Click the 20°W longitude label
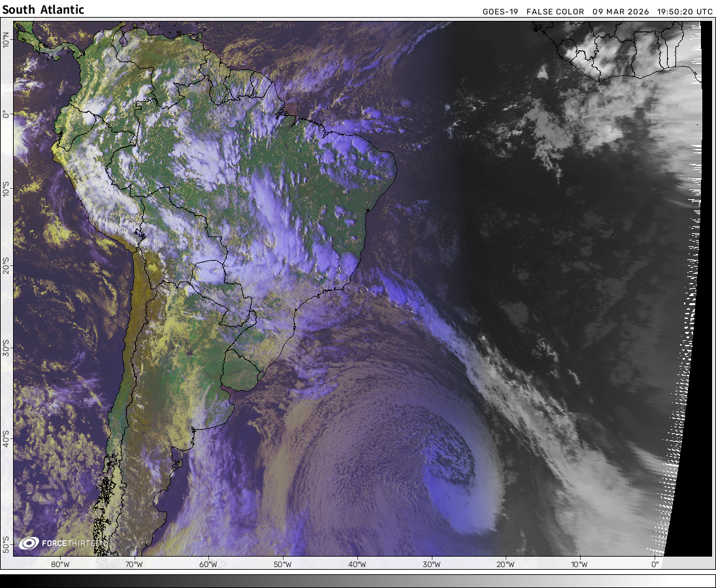Image resolution: width=716 pixels, height=588 pixels. (505, 564)
